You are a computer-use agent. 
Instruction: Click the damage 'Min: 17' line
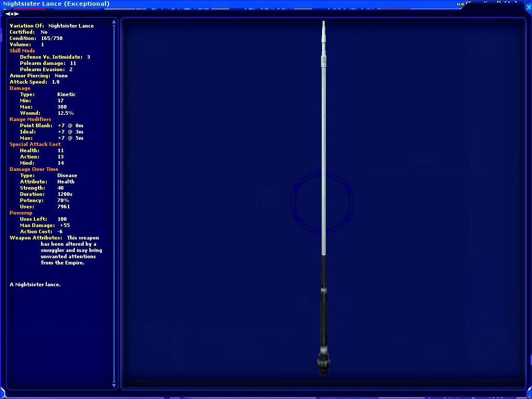coord(42,100)
